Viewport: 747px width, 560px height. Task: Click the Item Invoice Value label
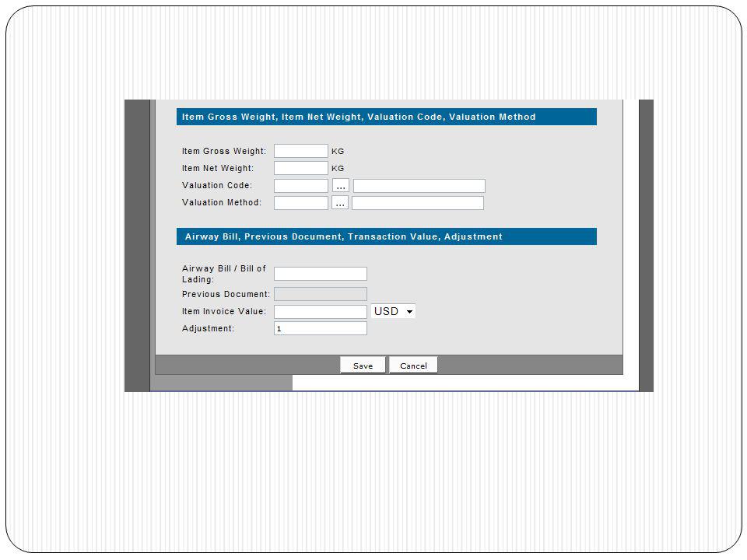pyautogui.click(x=224, y=311)
